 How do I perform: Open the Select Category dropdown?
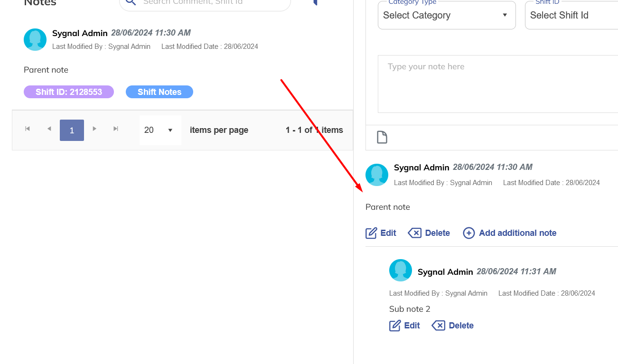click(x=446, y=15)
